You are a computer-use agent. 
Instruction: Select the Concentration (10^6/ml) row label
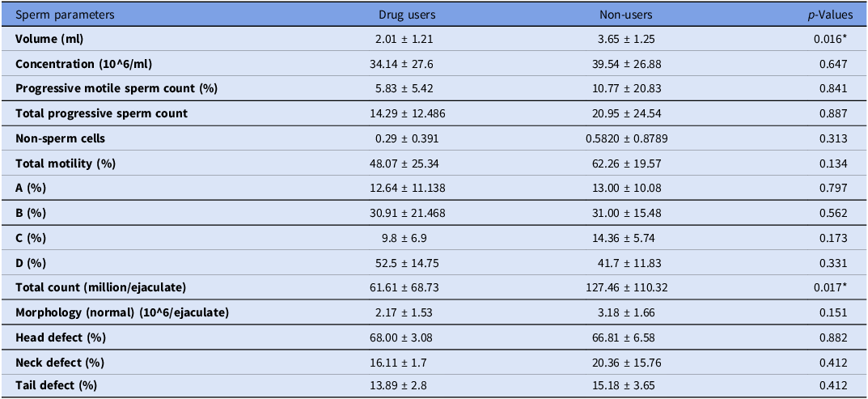83,64
